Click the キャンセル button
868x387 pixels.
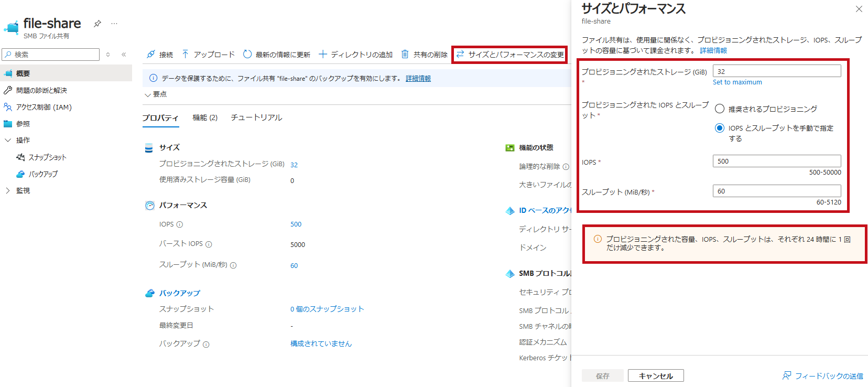[x=656, y=375]
